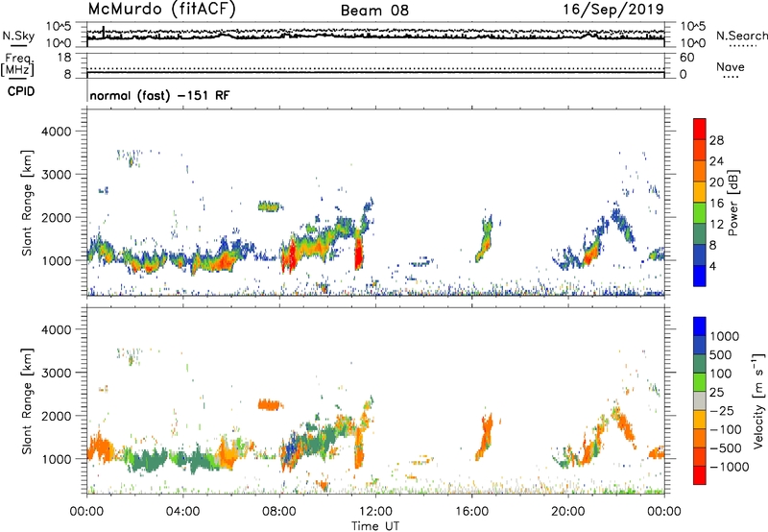
Task: Click the Power [dB] colorbar title
Action: tap(732, 203)
